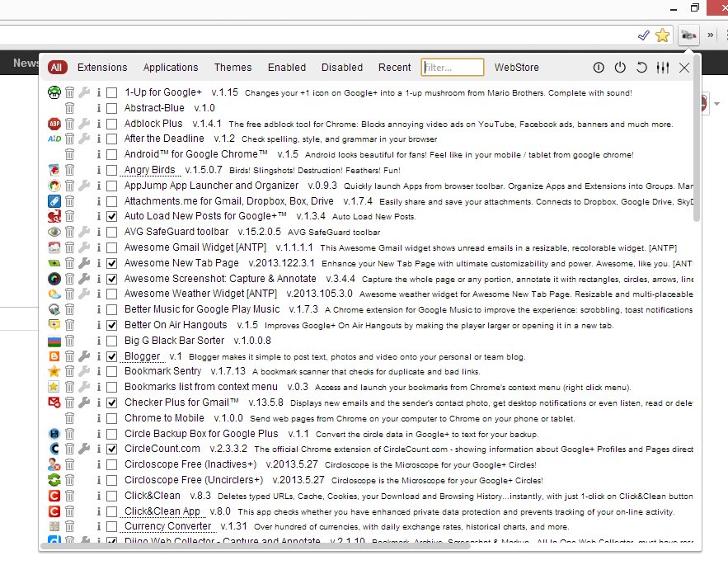Screen dimensions: 728x579
Task: Click the extension manager toolbar icon
Action: click(x=688, y=35)
